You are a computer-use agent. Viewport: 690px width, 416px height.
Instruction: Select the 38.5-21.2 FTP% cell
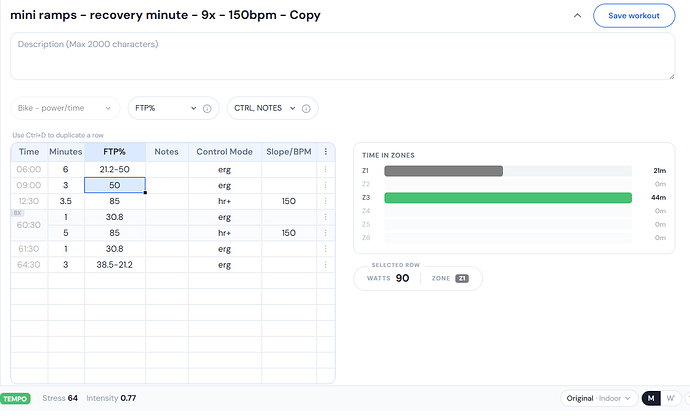[x=115, y=265]
